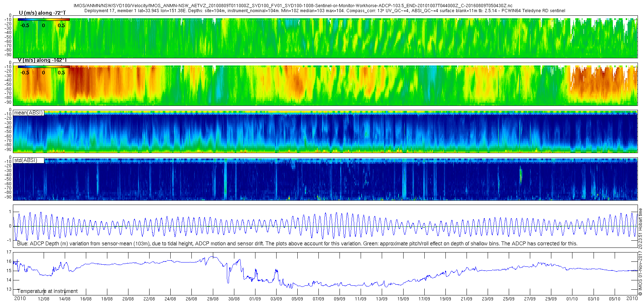Click the 17 tick on temperature axis

(9, 252)
